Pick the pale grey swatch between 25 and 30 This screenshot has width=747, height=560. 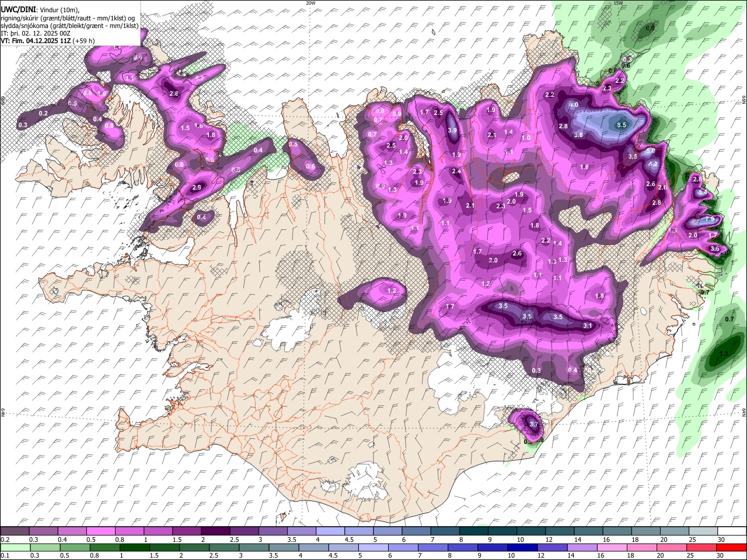703,531
